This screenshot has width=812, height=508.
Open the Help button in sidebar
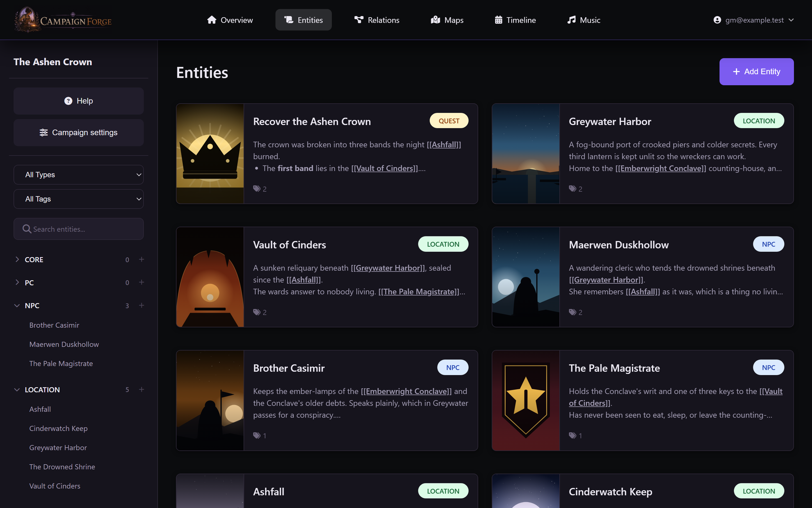[x=78, y=101]
